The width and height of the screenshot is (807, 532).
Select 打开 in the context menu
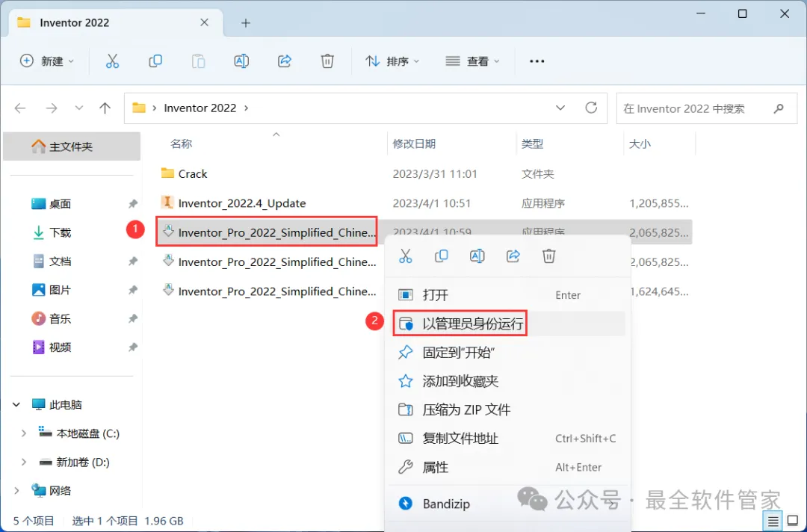pyautogui.click(x=507, y=295)
